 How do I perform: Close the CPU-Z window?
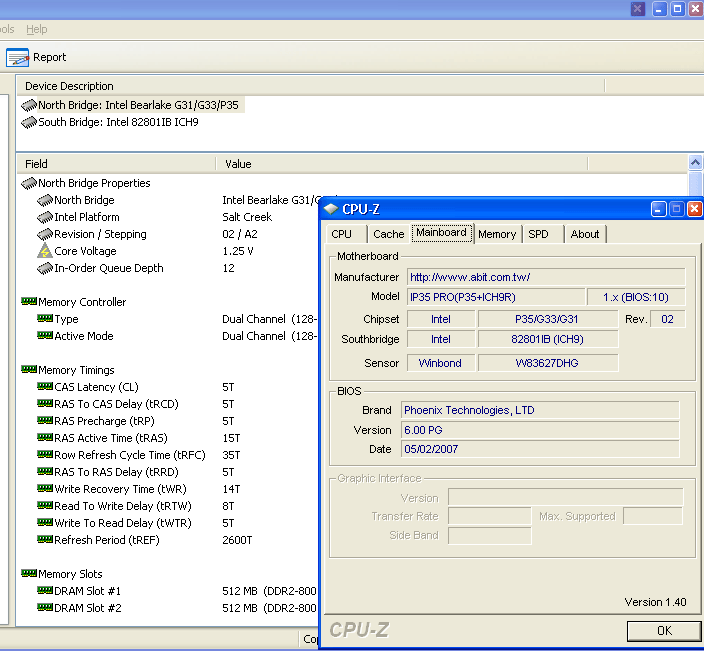coord(694,209)
